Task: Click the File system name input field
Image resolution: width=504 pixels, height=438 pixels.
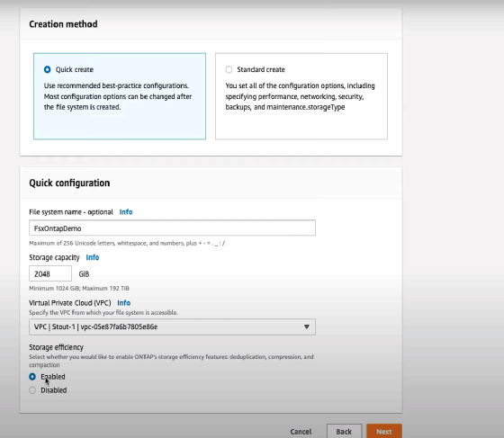Action: (172, 228)
